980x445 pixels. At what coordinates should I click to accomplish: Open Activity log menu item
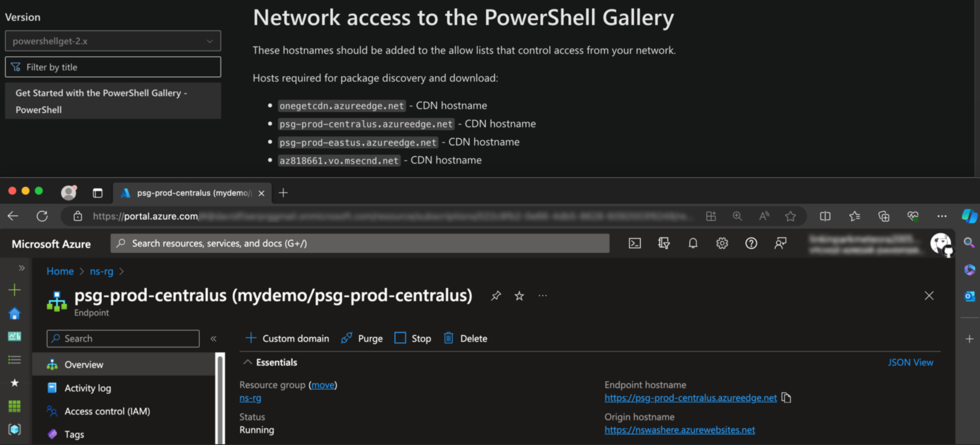87,388
